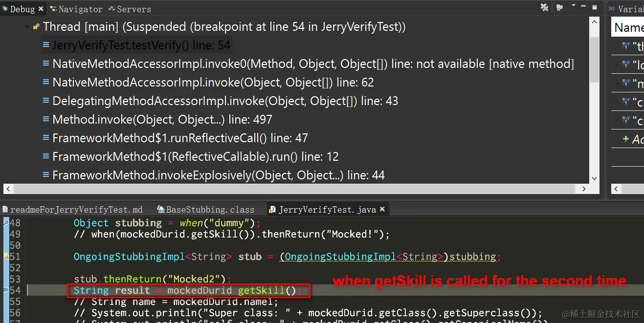The height and width of the screenshot is (323, 644).
Task: Click the BaseStubbing.class file icon
Action: [161, 209]
